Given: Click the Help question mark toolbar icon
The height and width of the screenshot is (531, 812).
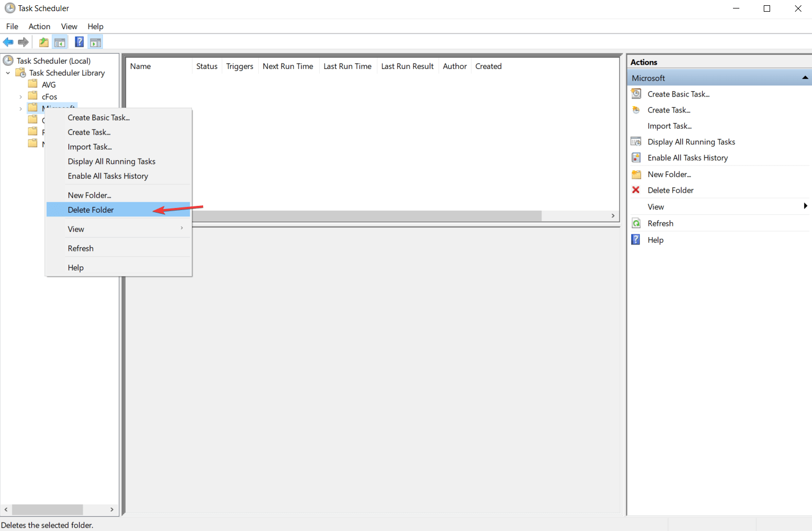Looking at the screenshot, I should coord(79,42).
